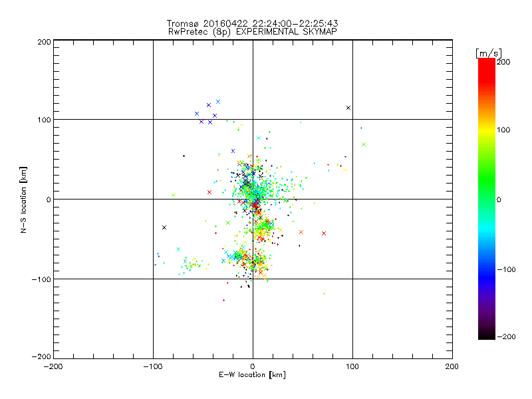Click the 'E-W location [km]' axis label
Screen dimensions: 532x399
point(252,375)
